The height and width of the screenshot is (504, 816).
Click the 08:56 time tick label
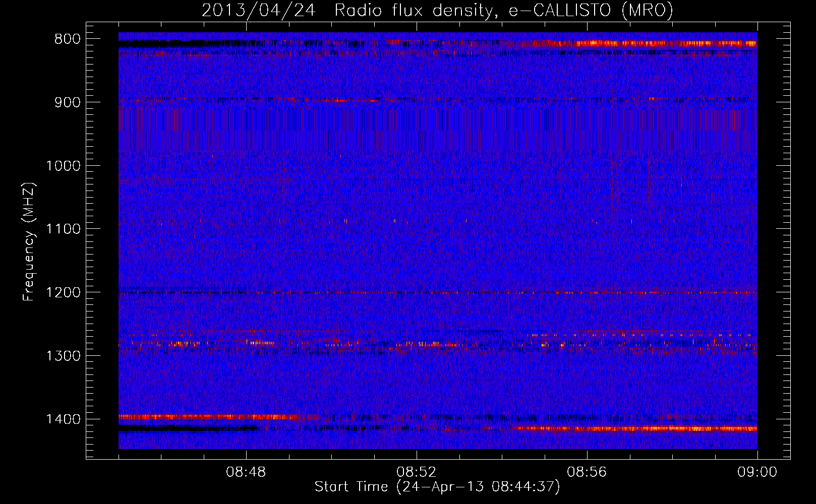pos(587,472)
